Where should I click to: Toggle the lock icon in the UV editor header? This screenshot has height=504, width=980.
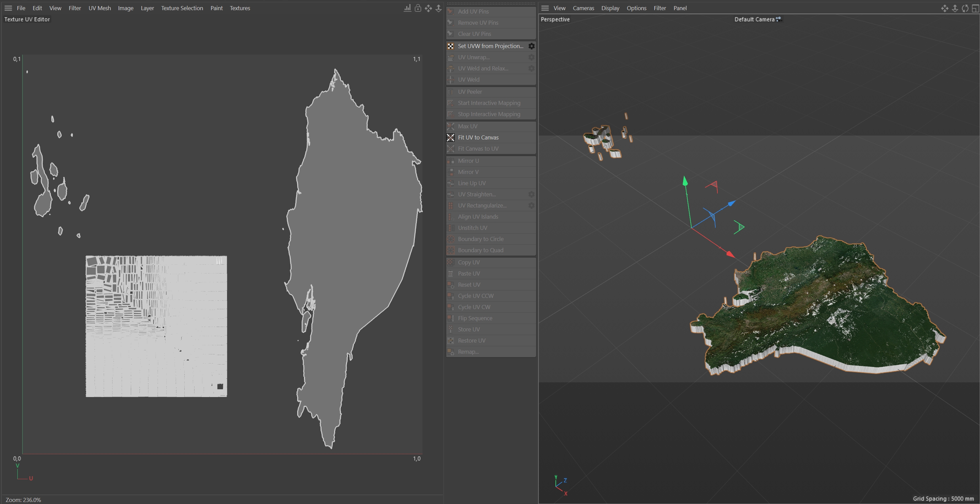pyautogui.click(x=418, y=8)
